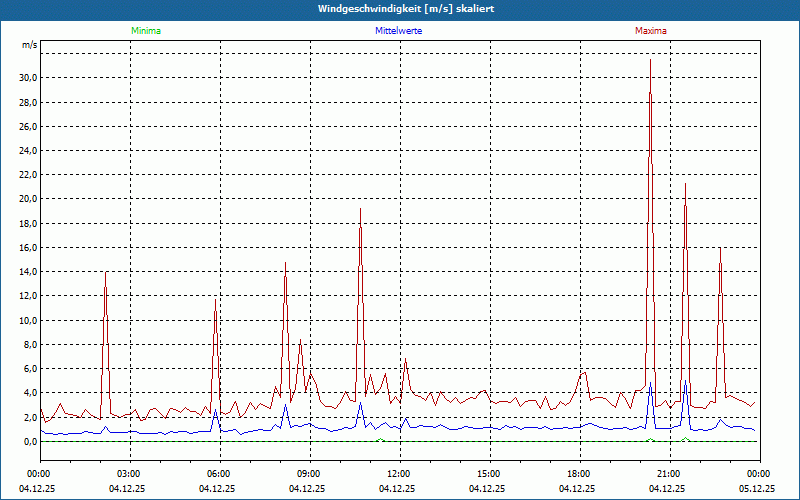Click the 6,0 y-axis label

click(30, 369)
